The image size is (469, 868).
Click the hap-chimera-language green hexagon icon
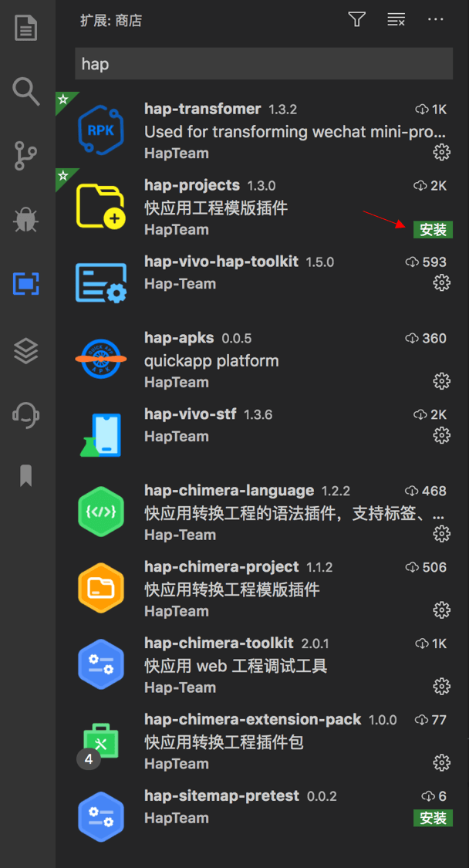(101, 512)
